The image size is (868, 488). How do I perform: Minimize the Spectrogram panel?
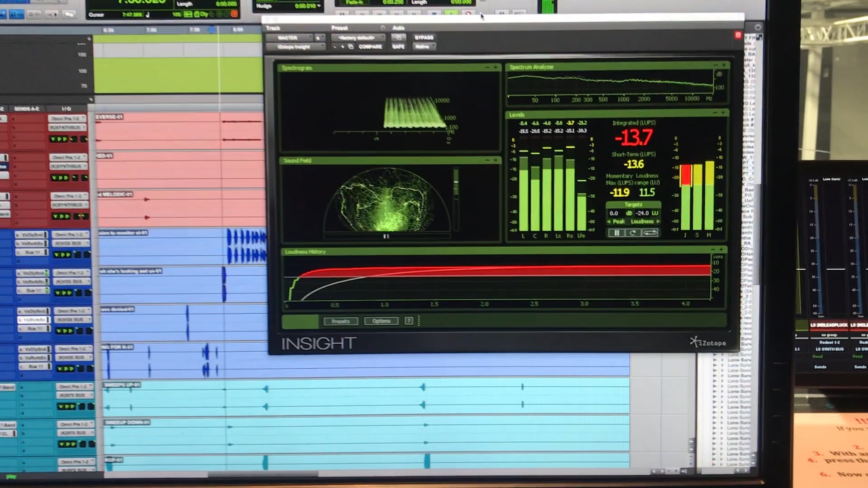(x=488, y=68)
